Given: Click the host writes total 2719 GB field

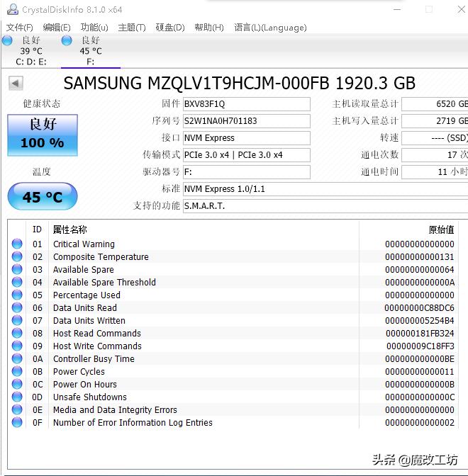Looking at the screenshot, I should [x=435, y=121].
